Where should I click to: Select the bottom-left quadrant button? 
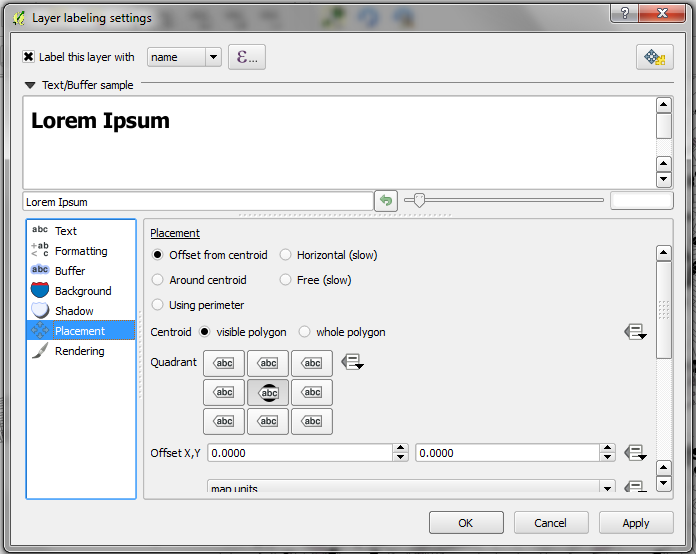224,421
